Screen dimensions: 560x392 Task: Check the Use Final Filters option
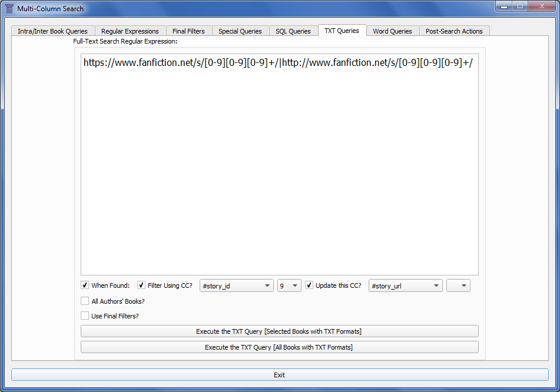click(85, 315)
